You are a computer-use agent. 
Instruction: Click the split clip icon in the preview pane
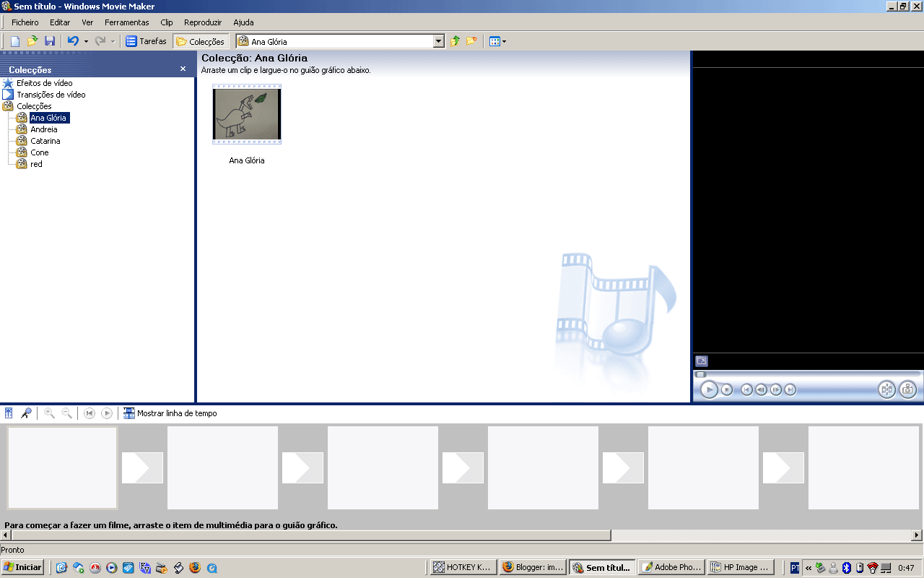[x=886, y=389]
